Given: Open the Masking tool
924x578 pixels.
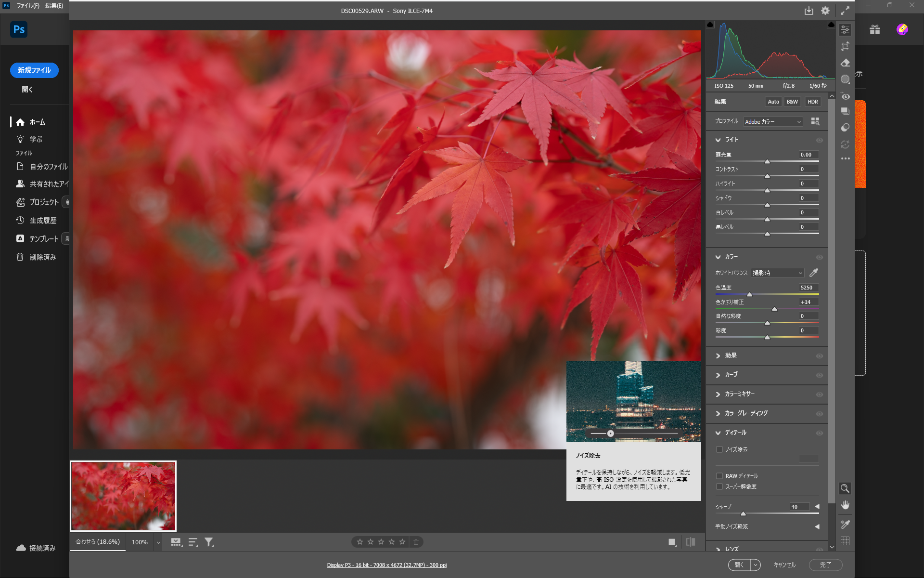Looking at the screenshot, I should pos(846,79).
